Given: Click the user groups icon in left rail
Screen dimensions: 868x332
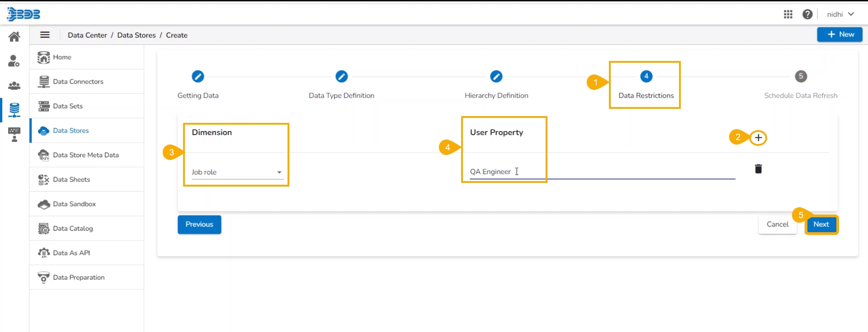Looking at the screenshot, I should coord(14,85).
